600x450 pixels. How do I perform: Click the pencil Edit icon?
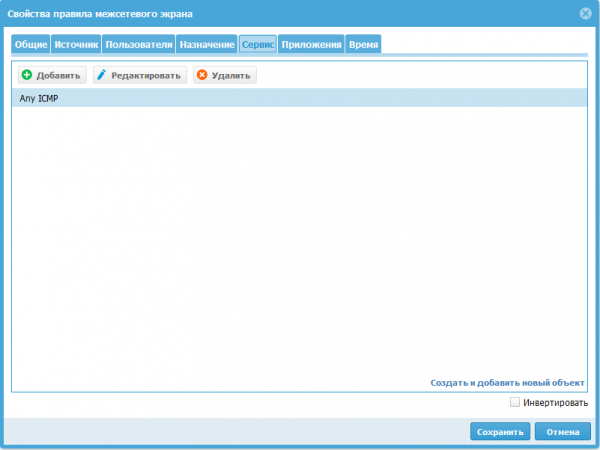[x=101, y=75]
